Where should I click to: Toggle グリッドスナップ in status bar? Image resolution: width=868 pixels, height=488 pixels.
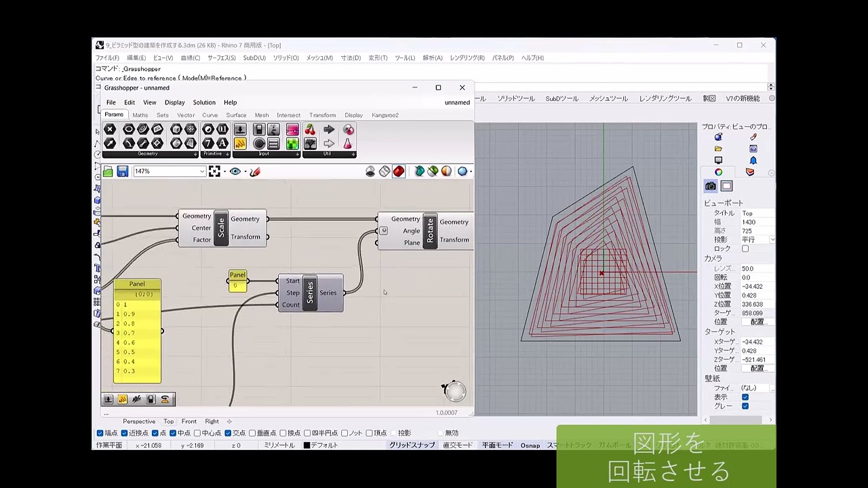(412, 445)
